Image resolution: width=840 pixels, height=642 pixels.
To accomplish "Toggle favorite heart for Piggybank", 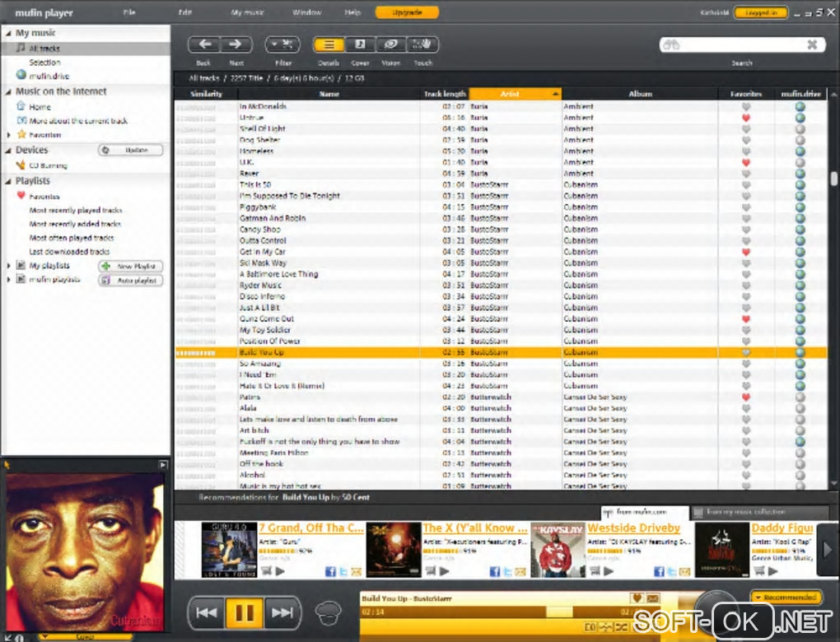I will [746, 207].
